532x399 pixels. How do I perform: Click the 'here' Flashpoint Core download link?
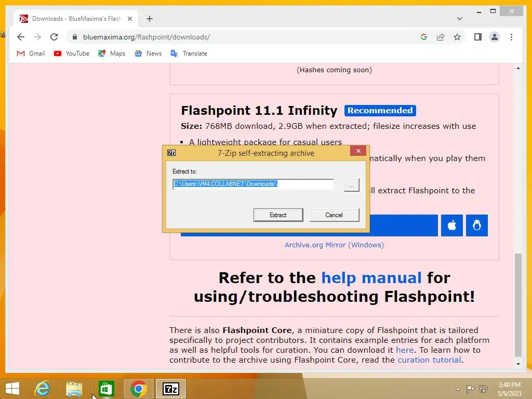[x=404, y=350]
